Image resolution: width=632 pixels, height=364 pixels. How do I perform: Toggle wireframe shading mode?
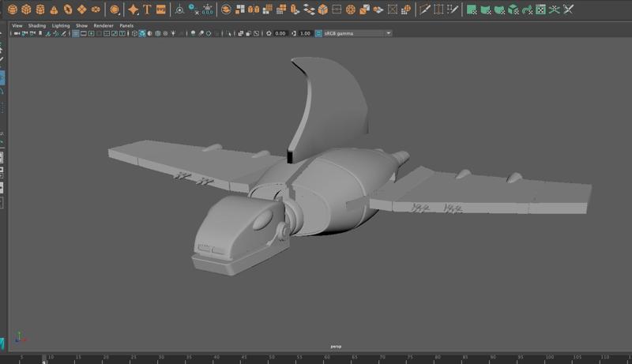click(x=134, y=33)
